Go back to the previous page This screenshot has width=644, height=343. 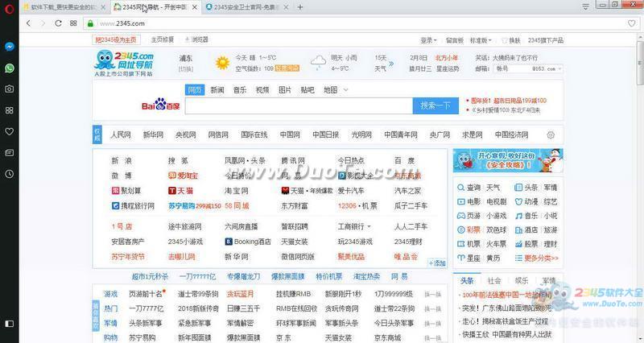pos(28,23)
